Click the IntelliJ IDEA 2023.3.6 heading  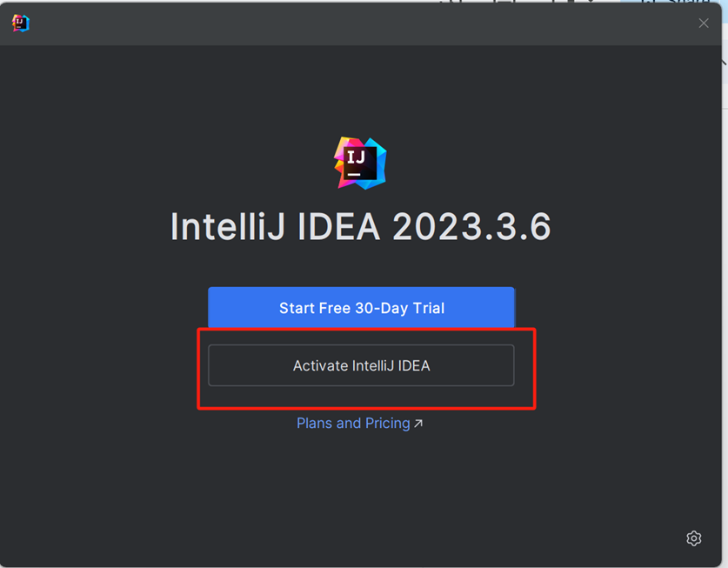coord(360,227)
